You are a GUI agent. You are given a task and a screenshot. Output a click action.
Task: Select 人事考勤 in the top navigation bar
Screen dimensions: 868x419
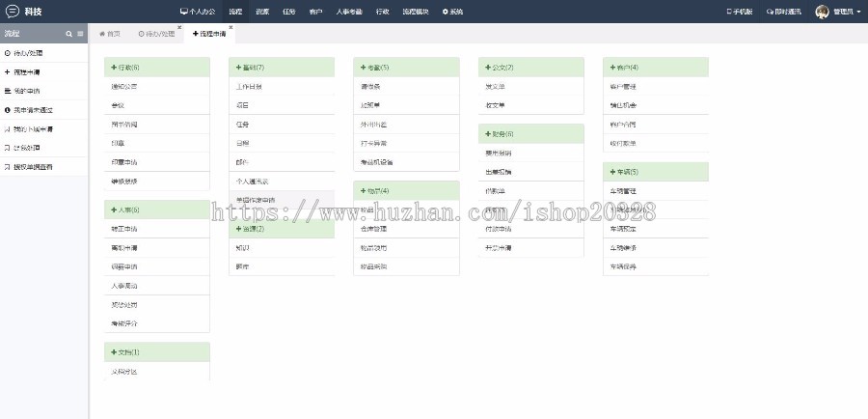[349, 12]
